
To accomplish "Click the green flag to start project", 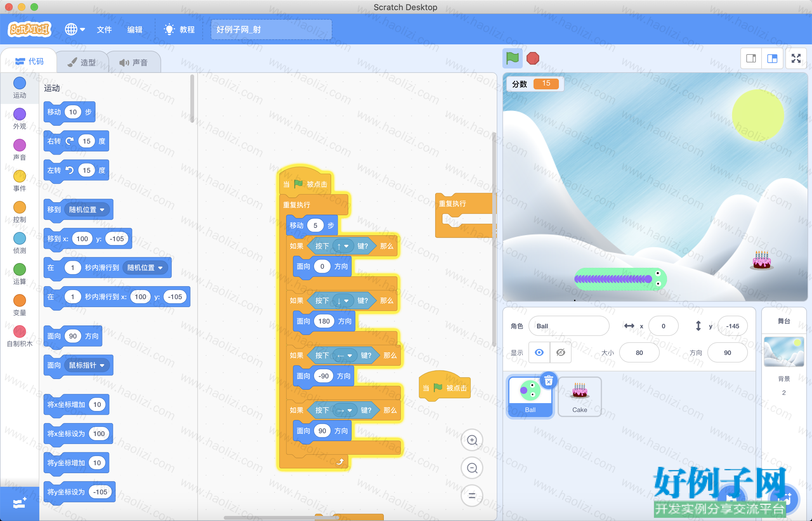I will pyautogui.click(x=512, y=58).
